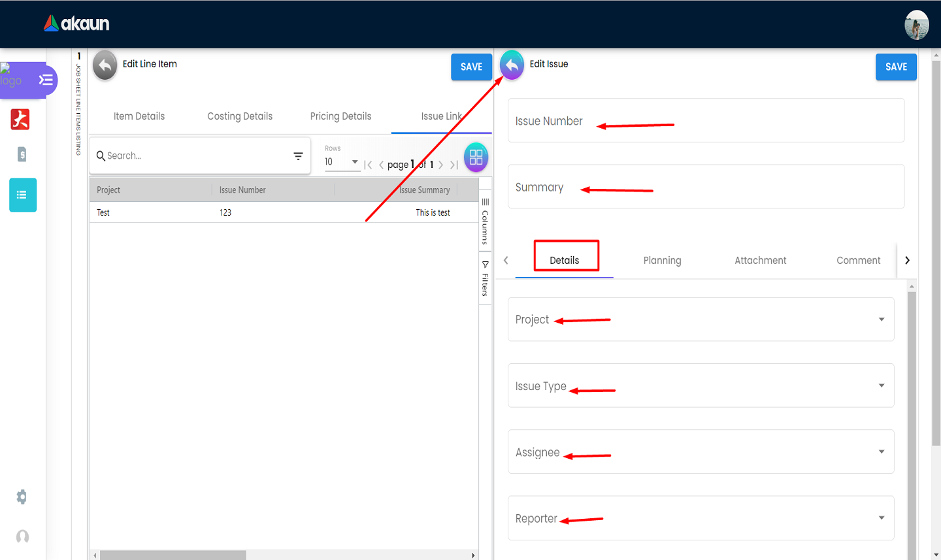This screenshot has width=941, height=560.
Task: Expand the sidebar menu toggle icon
Action: (46, 80)
